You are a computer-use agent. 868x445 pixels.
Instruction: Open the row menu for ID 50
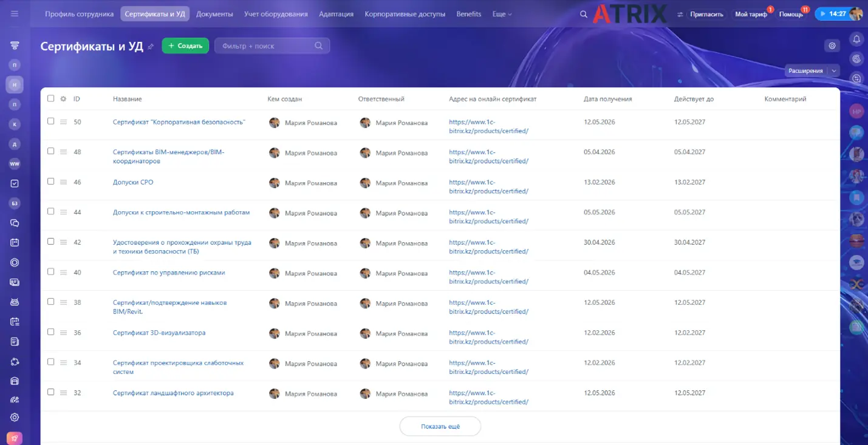pos(63,122)
